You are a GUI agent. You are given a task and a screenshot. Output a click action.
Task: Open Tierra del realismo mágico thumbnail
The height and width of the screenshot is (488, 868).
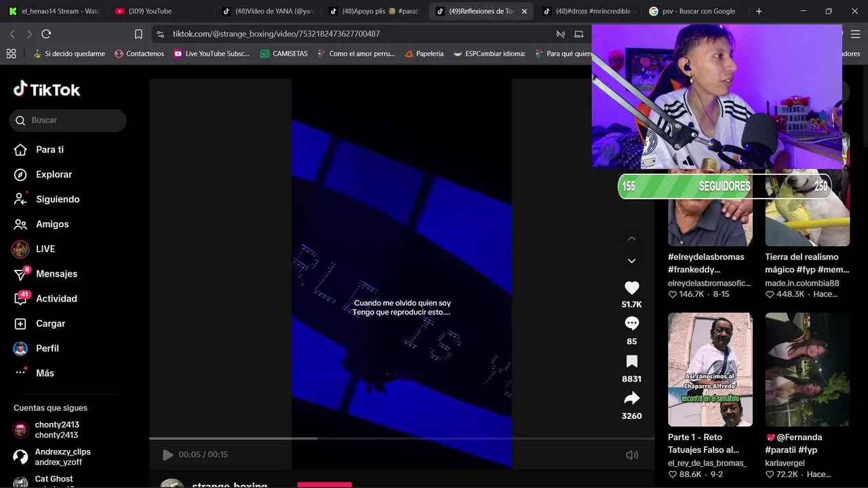pos(807,207)
